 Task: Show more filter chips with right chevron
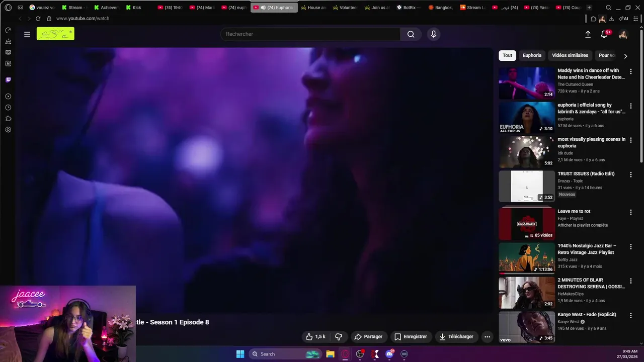tap(625, 56)
